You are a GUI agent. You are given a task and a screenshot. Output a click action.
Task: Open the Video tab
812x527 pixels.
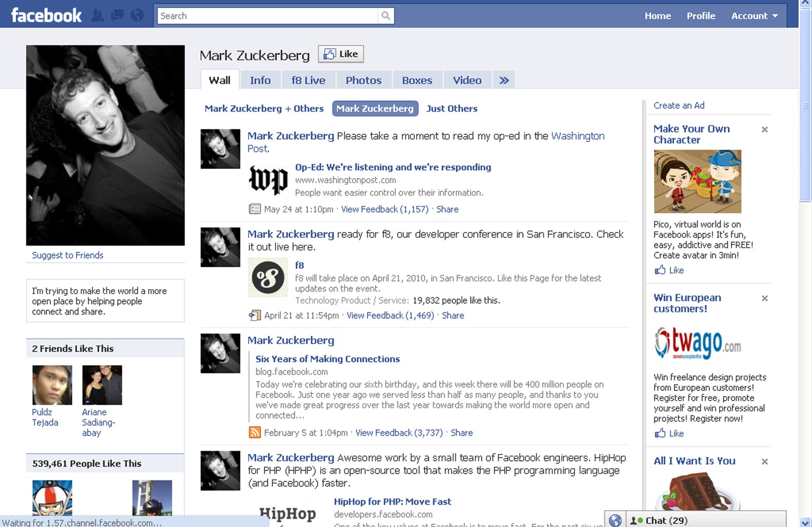coord(467,80)
